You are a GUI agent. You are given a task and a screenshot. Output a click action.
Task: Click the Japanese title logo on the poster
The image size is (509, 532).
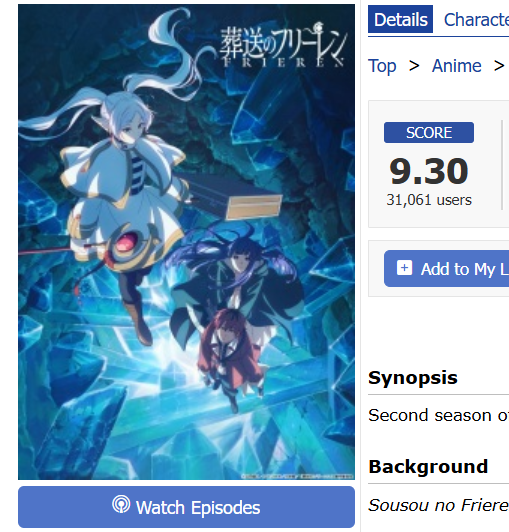coord(283,44)
